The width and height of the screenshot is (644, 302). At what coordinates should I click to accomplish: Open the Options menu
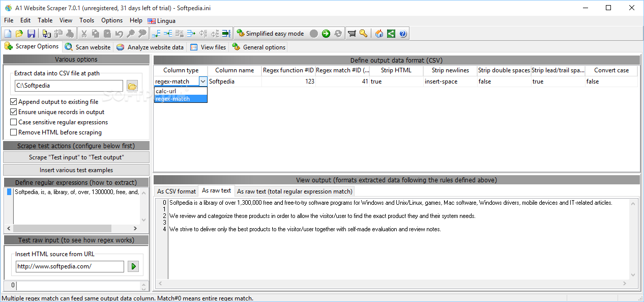[112, 20]
